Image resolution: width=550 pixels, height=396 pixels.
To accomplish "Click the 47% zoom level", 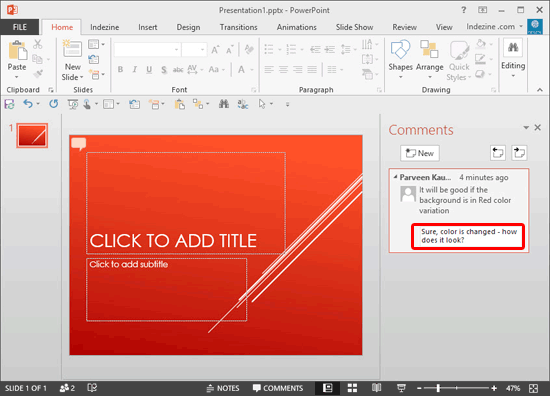I will pyautogui.click(x=513, y=388).
